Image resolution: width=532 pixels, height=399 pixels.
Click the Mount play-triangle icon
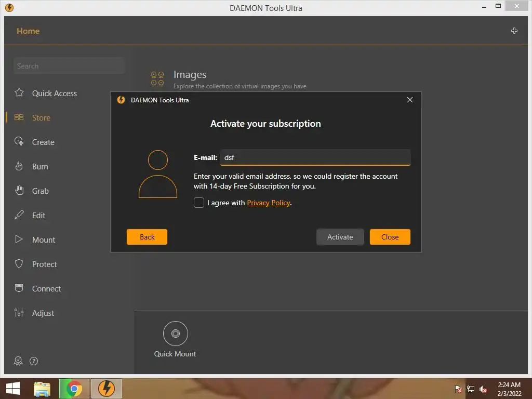[19, 239]
